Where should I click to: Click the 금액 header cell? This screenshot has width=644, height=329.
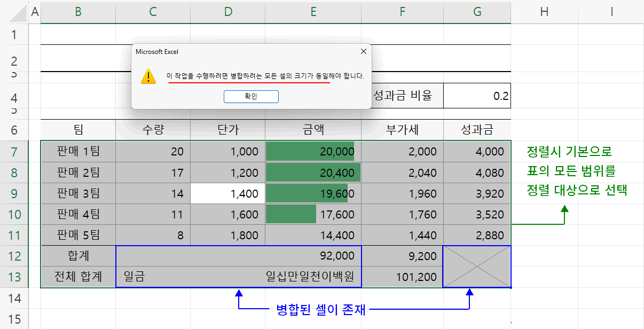(313, 130)
